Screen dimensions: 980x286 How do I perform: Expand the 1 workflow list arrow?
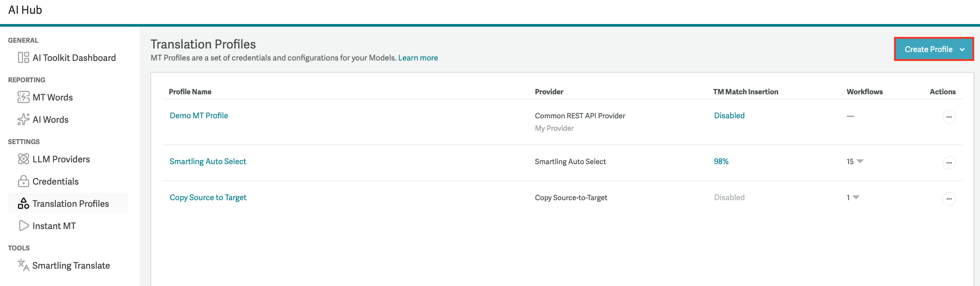coord(856,197)
